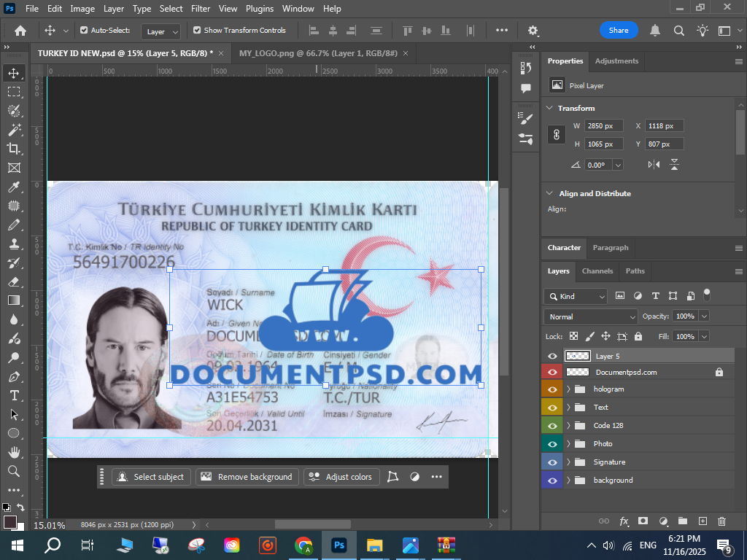Image resolution: width=747 pixels, height=560 pixels.
Task: Choose the Horizontal Type tool
Action: [x=14, y=395]
